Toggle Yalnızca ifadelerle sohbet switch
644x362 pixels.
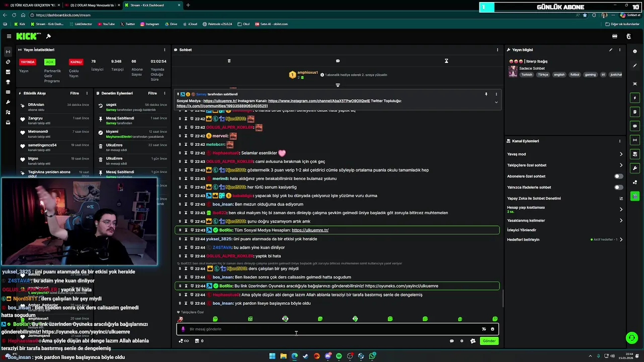tap(618, 187)
